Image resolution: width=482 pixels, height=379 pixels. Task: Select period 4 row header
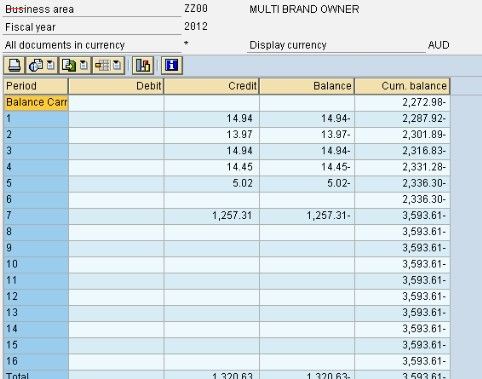coord(36,167)
